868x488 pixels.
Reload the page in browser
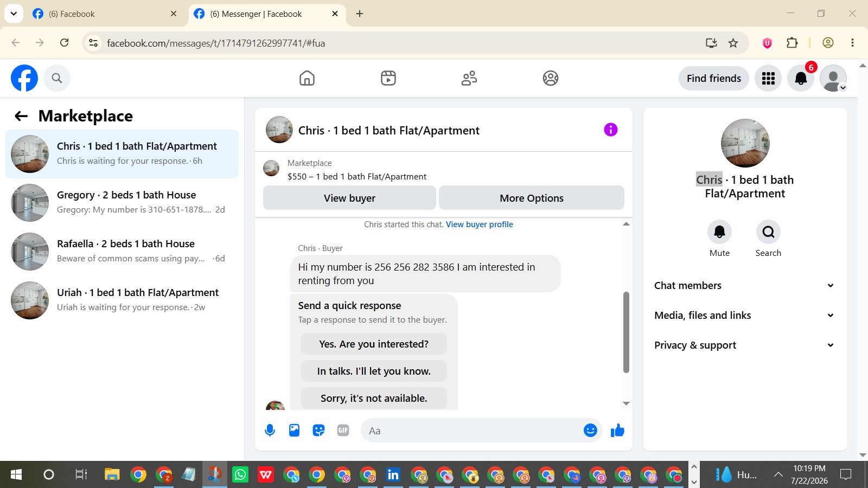pos(64,43)
